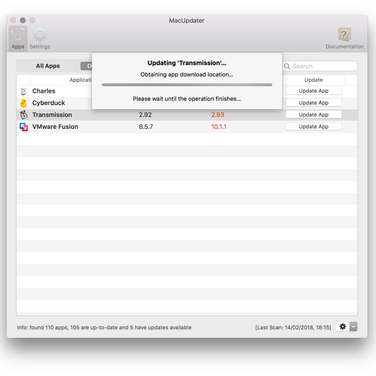
Task: Select the Cyberduck row name
Action: 49,103
